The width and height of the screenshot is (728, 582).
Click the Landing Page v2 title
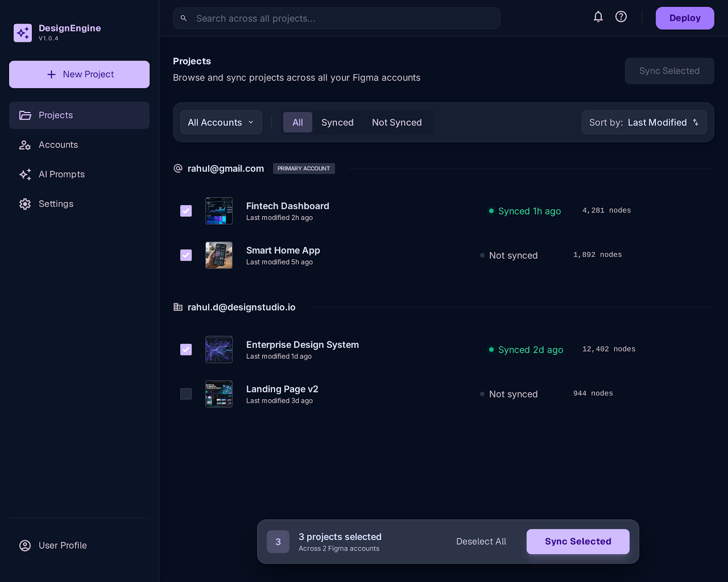coord(282,389)
